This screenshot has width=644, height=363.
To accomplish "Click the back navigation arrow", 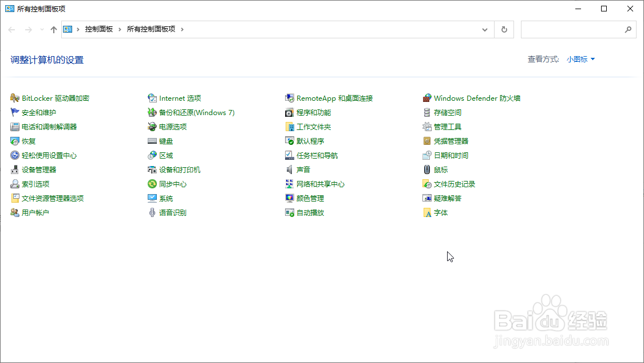I will [x=11, y=30].
